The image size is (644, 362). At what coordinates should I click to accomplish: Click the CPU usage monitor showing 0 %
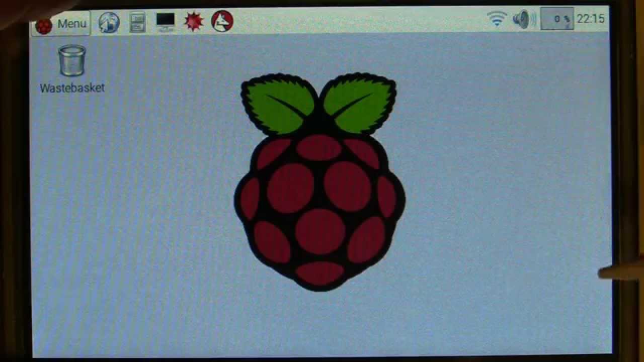point(557,19)
